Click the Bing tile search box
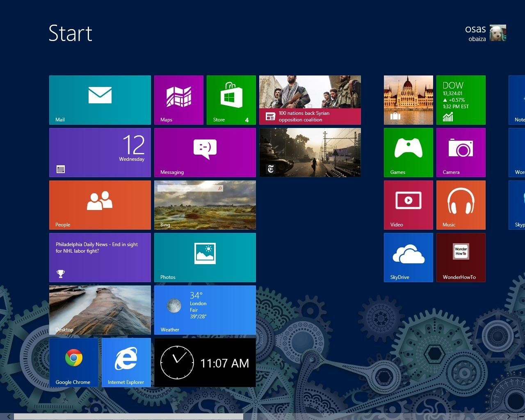525x420 pixels. [x=190, y=188]
